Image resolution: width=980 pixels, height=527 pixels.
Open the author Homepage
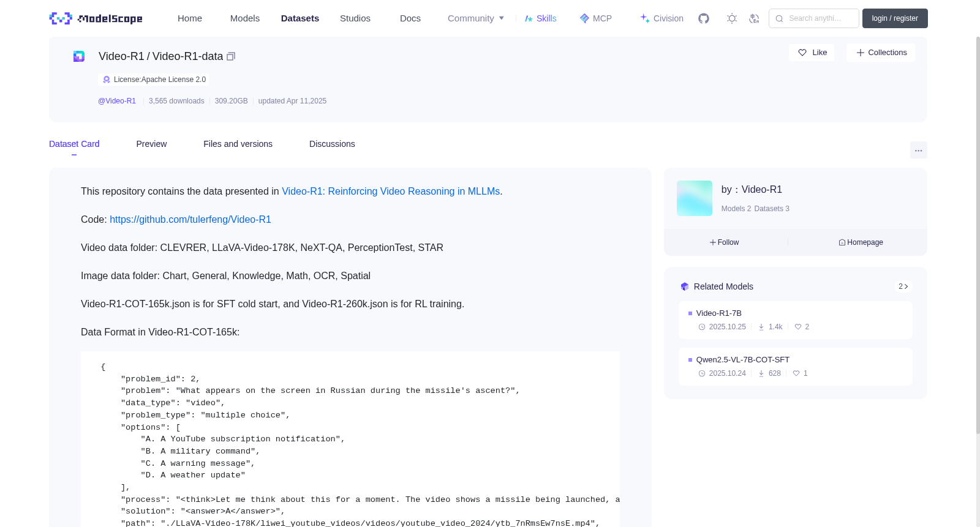[861, 242]
